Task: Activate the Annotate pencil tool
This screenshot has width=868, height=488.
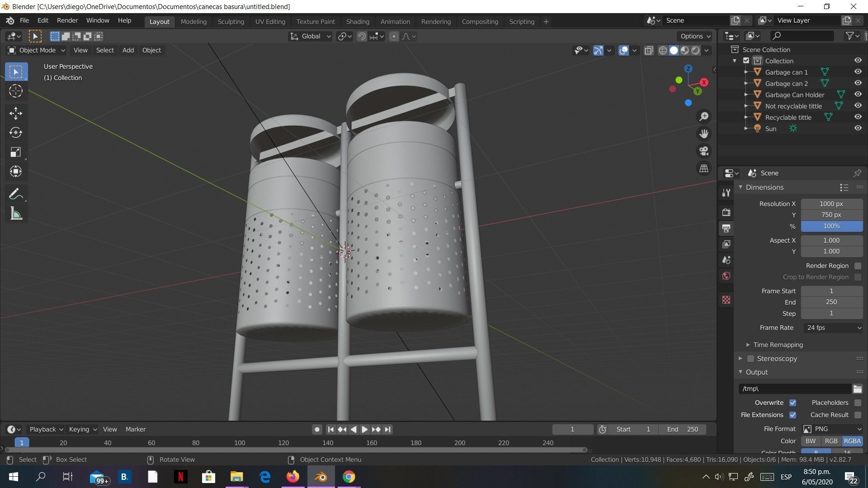Action: tap(16, 194)
